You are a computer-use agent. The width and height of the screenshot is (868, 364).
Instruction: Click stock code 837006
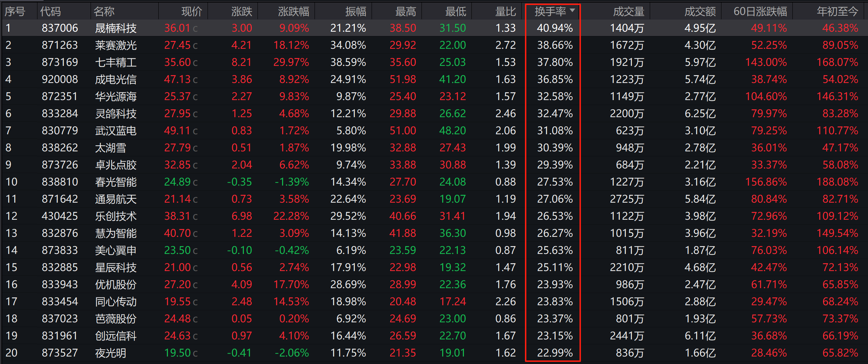pos(60,28)
